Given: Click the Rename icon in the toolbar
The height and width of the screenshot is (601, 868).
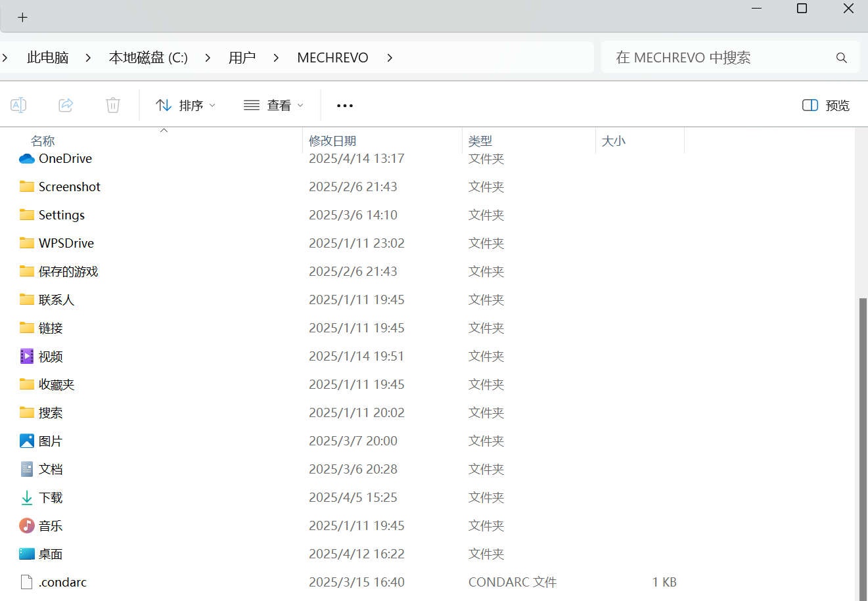Looking at the screenshot, I should click(x=18, y=105).
